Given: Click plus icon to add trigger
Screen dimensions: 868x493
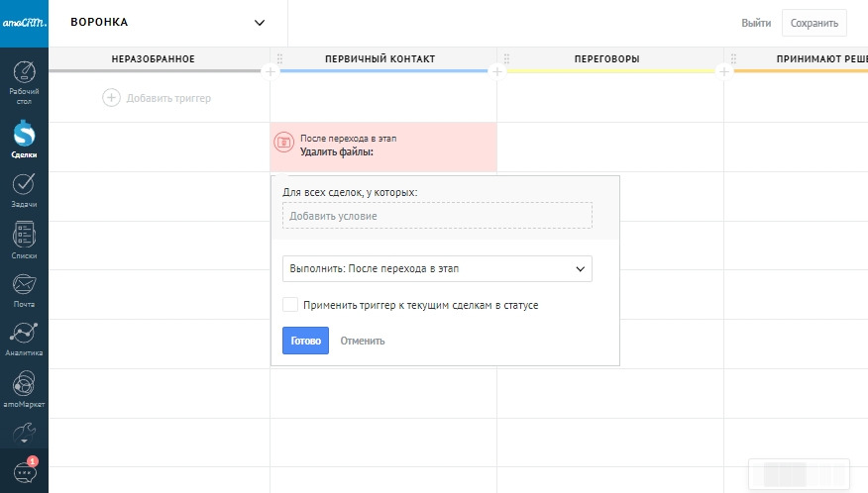Looking at the screenshot, I should pos(111,98).
